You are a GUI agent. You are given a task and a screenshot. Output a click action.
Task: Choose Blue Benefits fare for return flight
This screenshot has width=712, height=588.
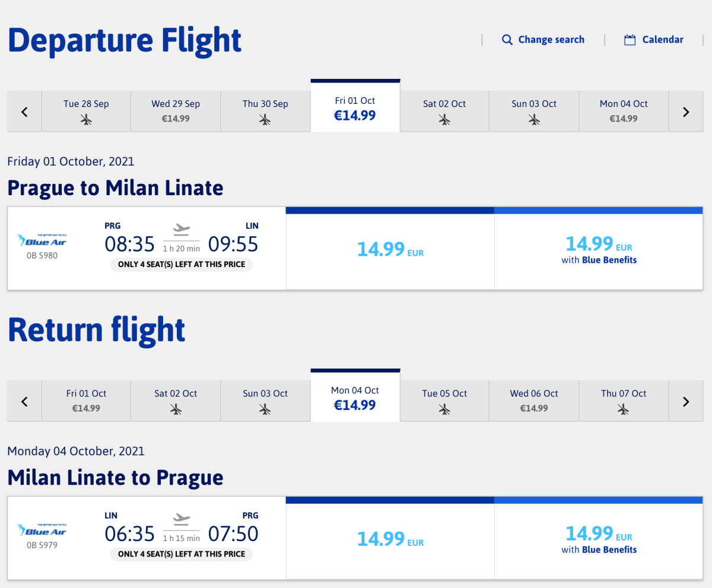click(599, 539)
